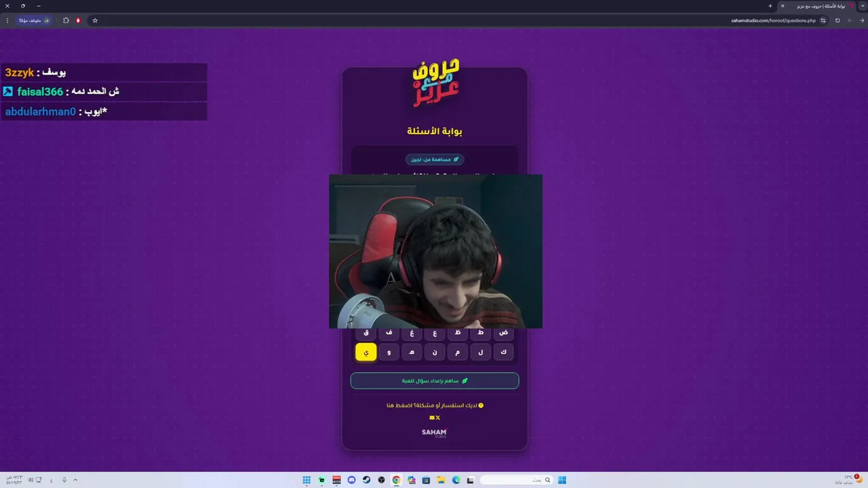Open the blue grid app on taskbar
The image size is (868, 488).
307,480
